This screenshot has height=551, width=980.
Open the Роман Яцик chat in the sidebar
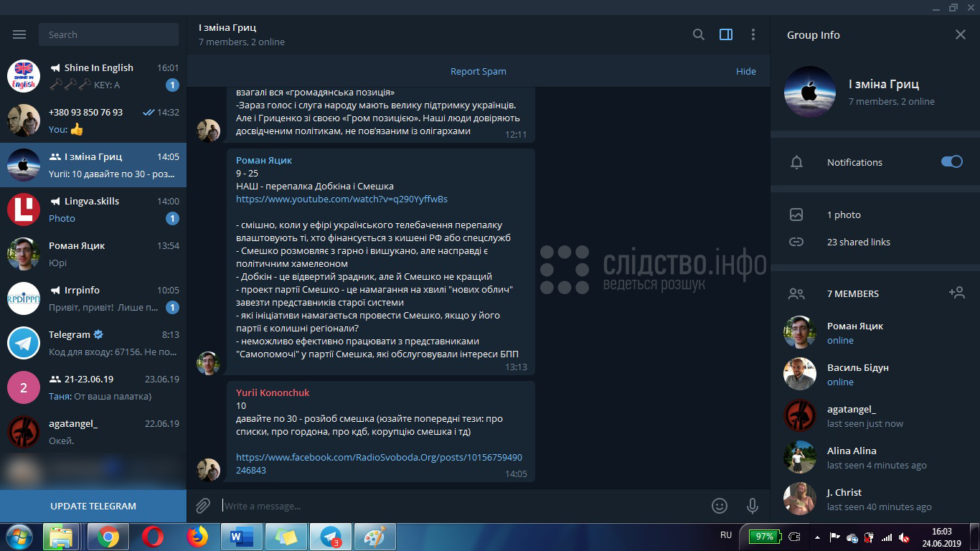[93, 254]
